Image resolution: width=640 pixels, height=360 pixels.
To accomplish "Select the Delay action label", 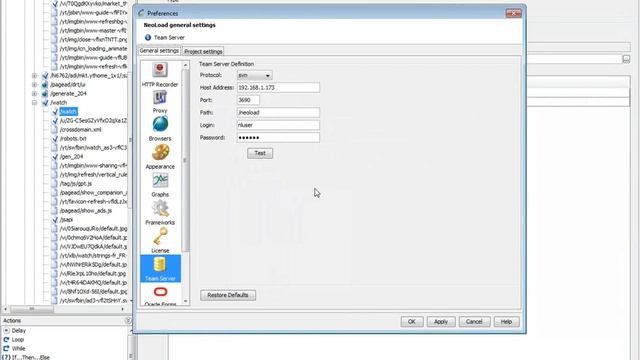I will tap(19, 330).
